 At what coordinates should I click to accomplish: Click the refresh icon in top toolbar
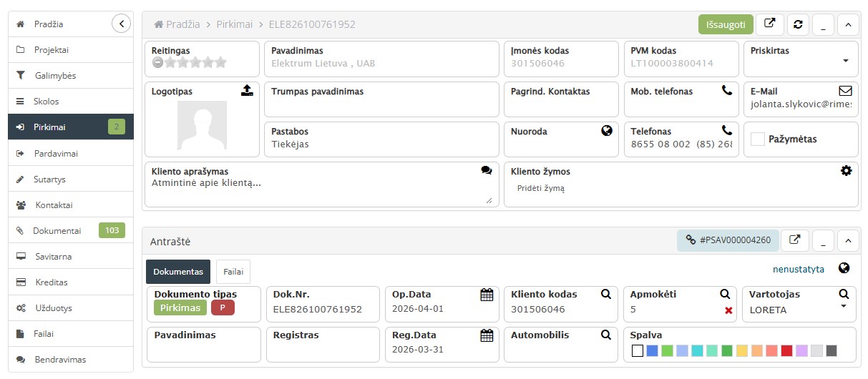pyautogui.click(x=798, y=24)
